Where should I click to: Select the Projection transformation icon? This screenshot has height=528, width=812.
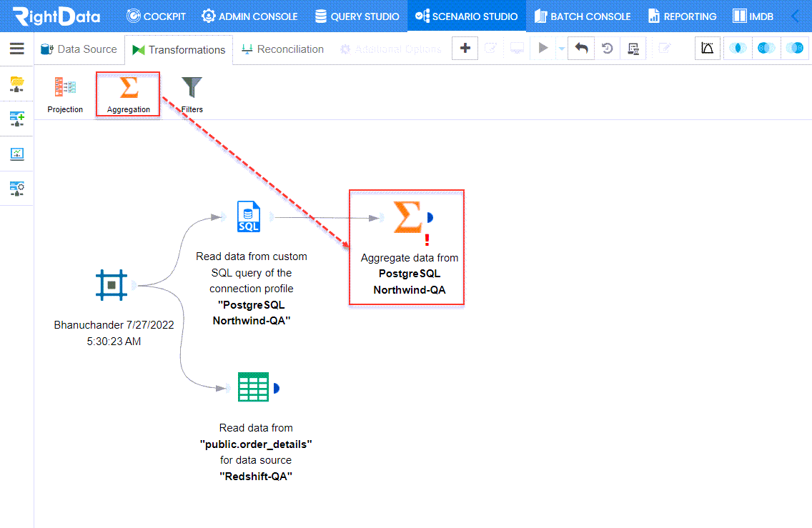click(x=65, y=94)
